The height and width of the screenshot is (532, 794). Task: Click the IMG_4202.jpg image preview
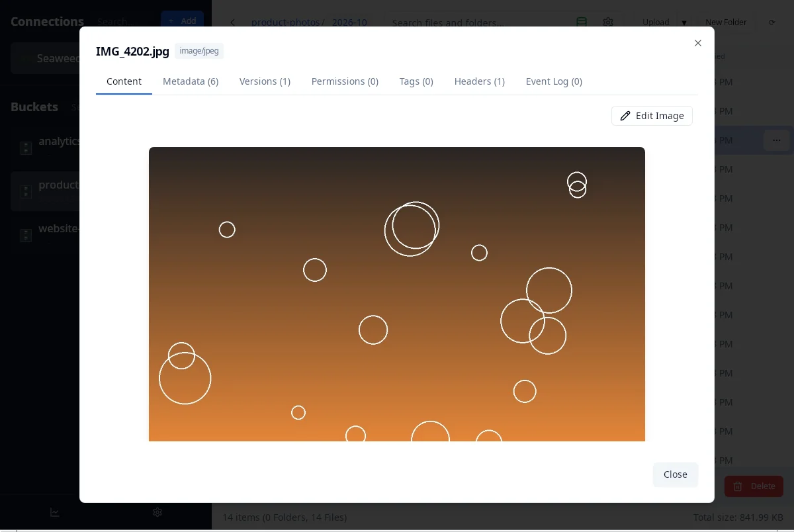(397, 294)
